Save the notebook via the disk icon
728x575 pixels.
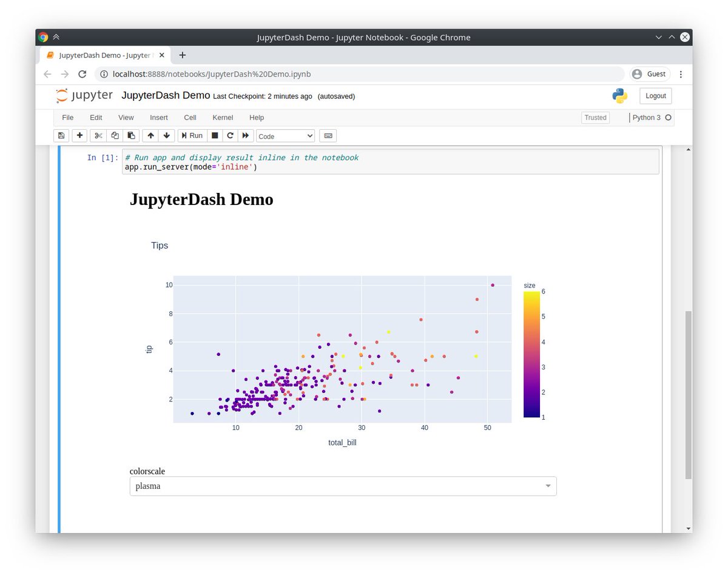[61, 135]
